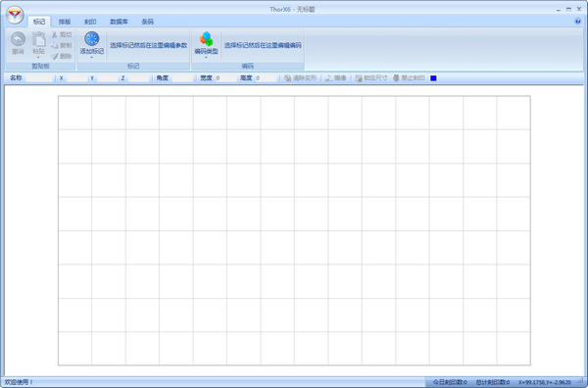Click the 撤消 undo icon
This screenshot has width=588, height=388.
click(18, 39)
